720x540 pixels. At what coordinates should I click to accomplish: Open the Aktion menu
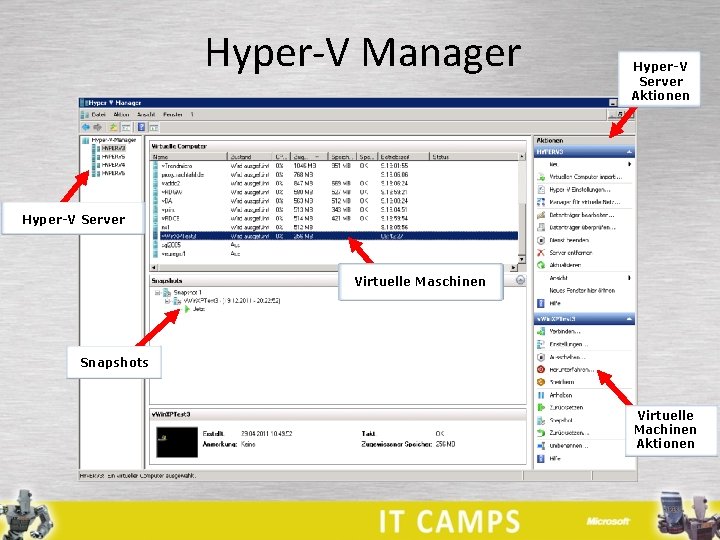pos(121,115)
